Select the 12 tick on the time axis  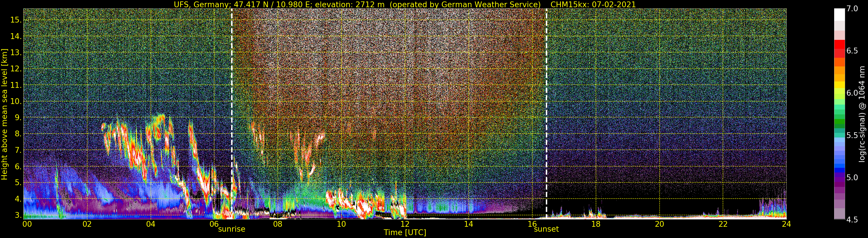(405, 224)
